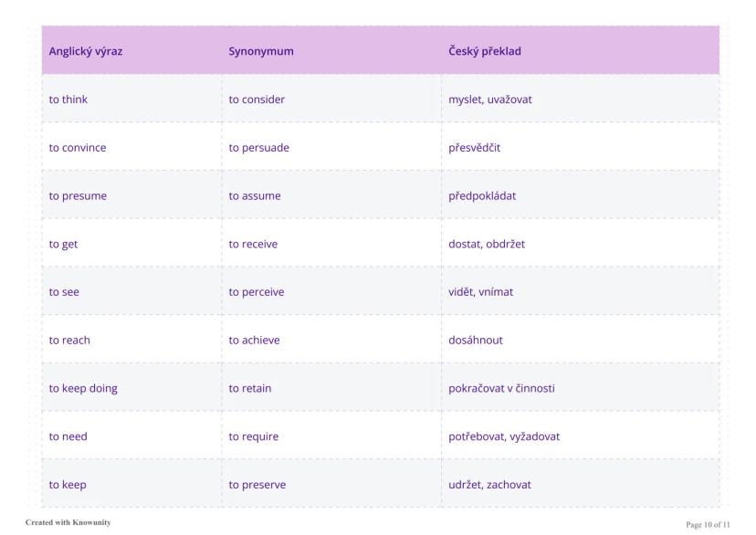This screenshot has width=756, height=535.
Task: Click the 'Synonymum' column header
Action: 261,51
